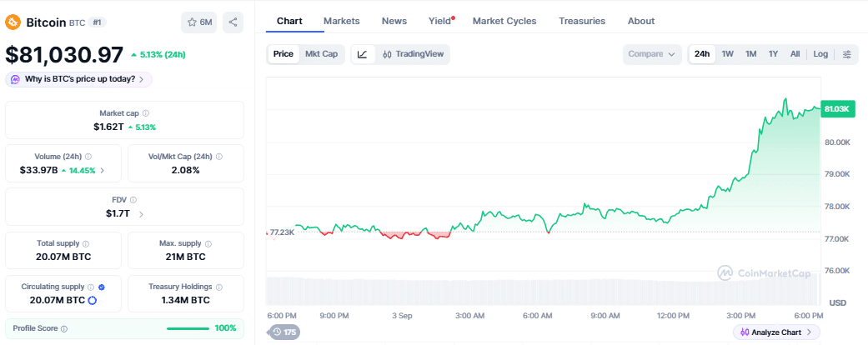The height and width of the screenshot is (345, 868).
Task: Set chart range to 1Y
Action: coord(773,54)
